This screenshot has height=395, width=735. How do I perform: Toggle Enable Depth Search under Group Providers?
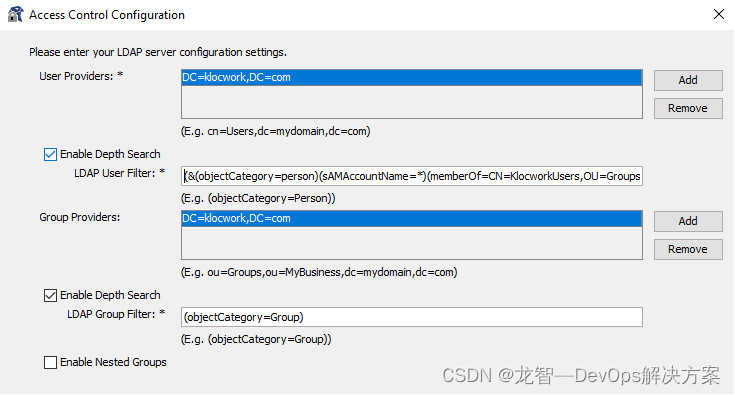pos(50,295)
